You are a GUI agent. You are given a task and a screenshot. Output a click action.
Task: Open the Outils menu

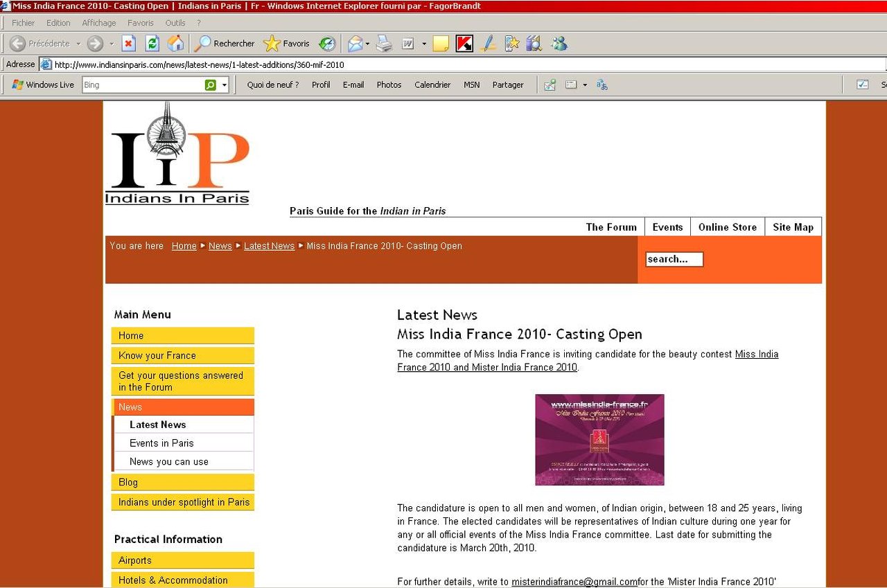(175, 23)
